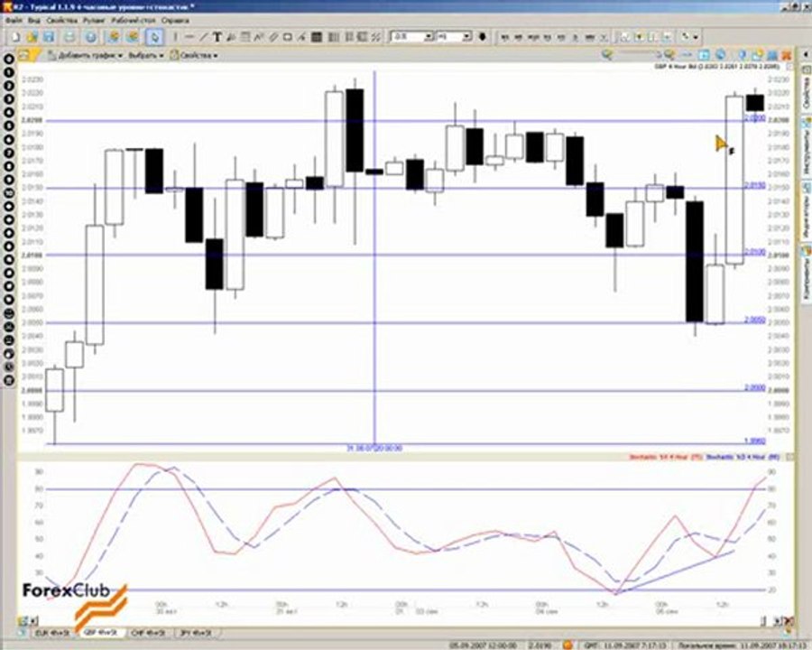
Task: Open the Вид menu
Action: pyautogui.click(x=34, y=21)
